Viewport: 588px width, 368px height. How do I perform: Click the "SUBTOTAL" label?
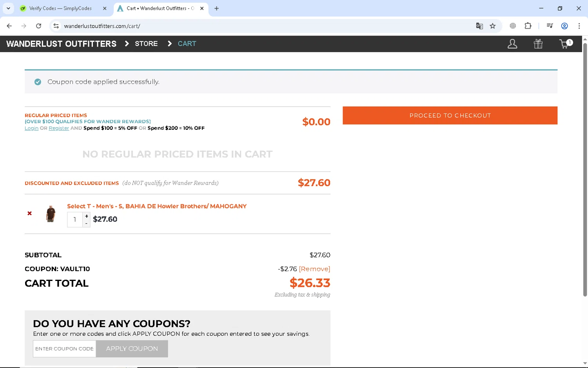click(x=43, y=255)
